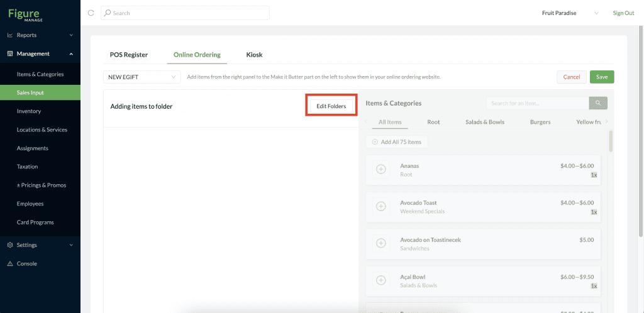644x313 pixels.
Task: Click the items list vertical scrollbar
Action: [611, 141]
